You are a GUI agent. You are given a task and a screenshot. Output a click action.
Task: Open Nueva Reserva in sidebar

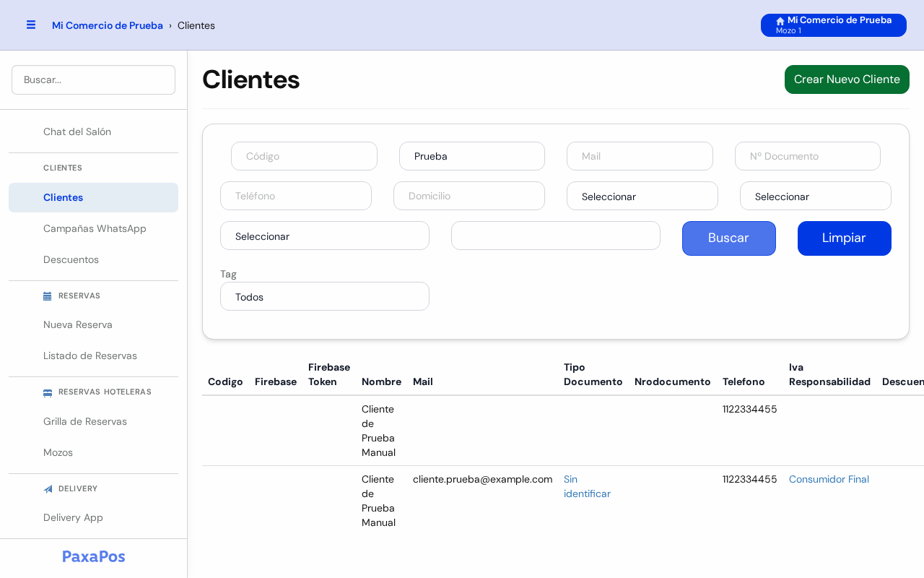(x=93, y=324)
